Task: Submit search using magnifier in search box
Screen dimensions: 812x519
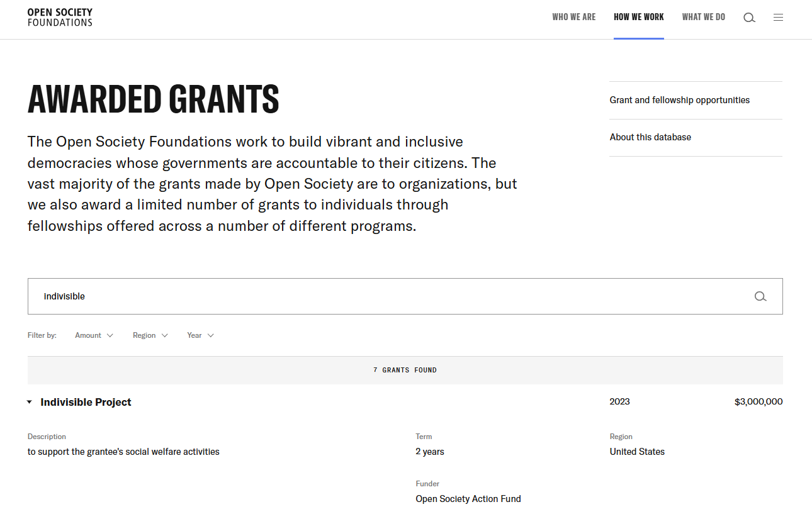Action: 760,296
